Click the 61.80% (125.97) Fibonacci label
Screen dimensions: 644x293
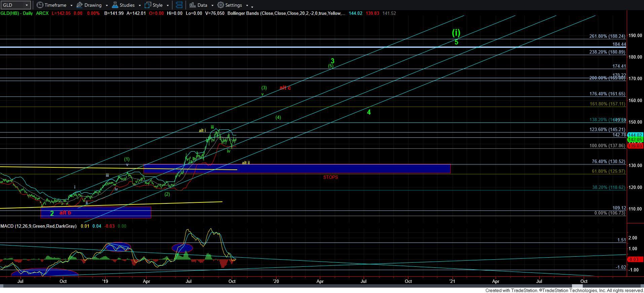pos(608,171)
